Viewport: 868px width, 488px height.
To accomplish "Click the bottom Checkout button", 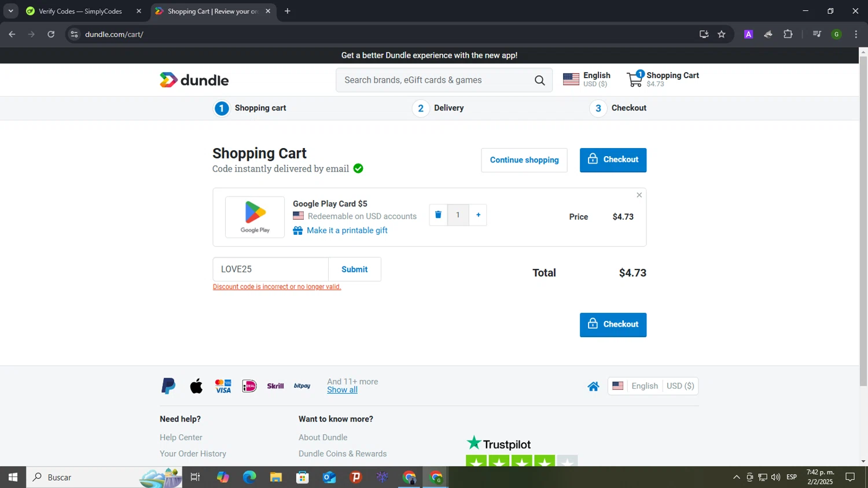I will pos(613,325).
